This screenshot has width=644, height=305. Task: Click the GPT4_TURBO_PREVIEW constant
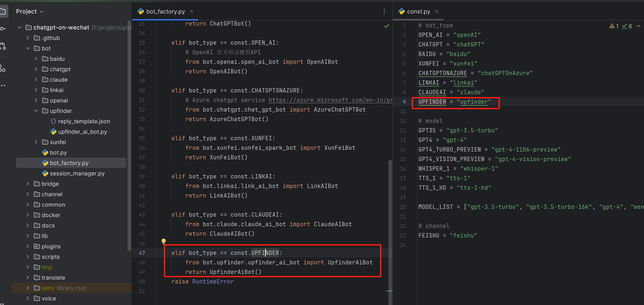coord(450,150)
